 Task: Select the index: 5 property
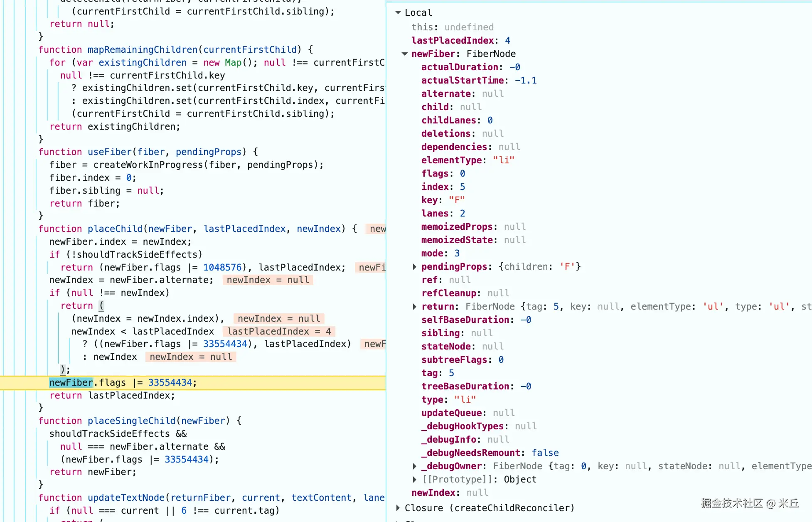pos(443,187)
